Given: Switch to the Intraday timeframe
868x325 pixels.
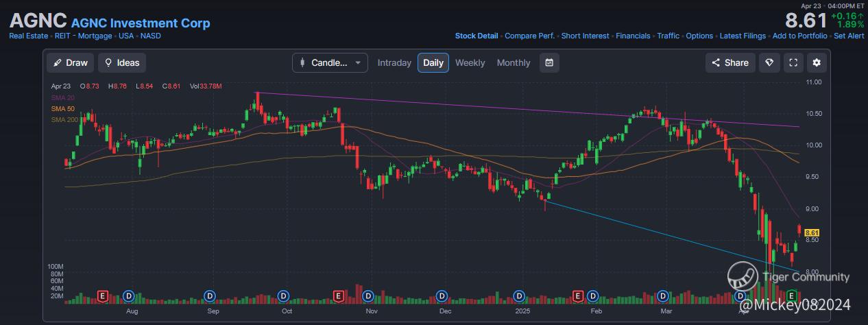Looking at the screenshot, I should click(x=394, y=63).
